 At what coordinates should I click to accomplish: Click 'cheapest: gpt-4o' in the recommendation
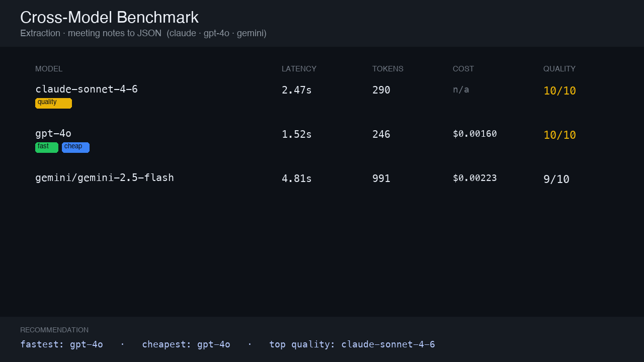pos(186,344)
